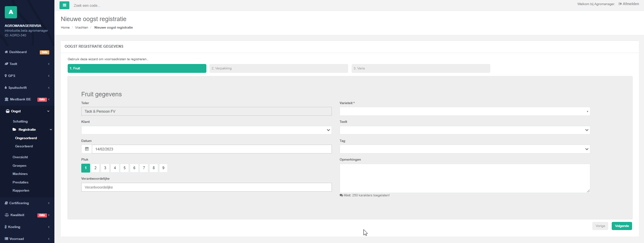Click the Vorige button
This screenshot has width=644, height=243.
[x=600, y=226]
